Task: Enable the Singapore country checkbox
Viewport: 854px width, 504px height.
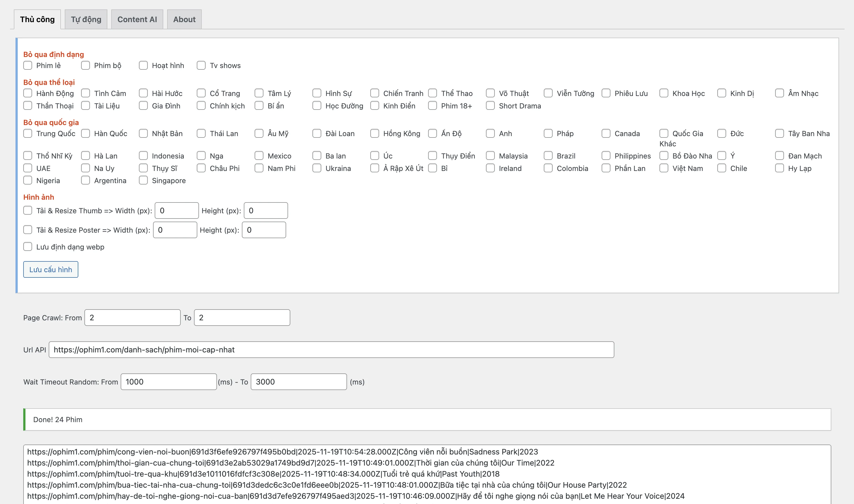Action: coord(143,180)
